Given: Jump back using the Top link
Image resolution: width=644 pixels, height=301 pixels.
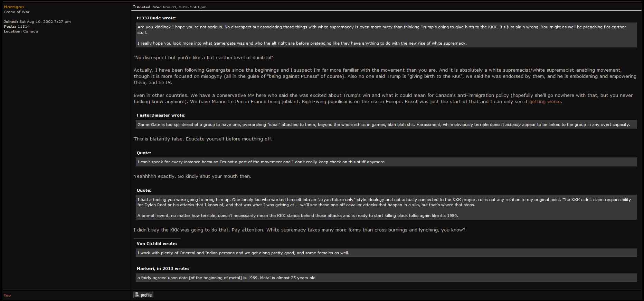Looking at the screenshot, I should [7, 295].
